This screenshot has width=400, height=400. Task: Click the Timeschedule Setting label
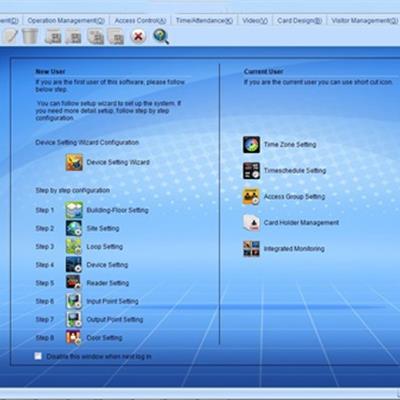[295, 170]
